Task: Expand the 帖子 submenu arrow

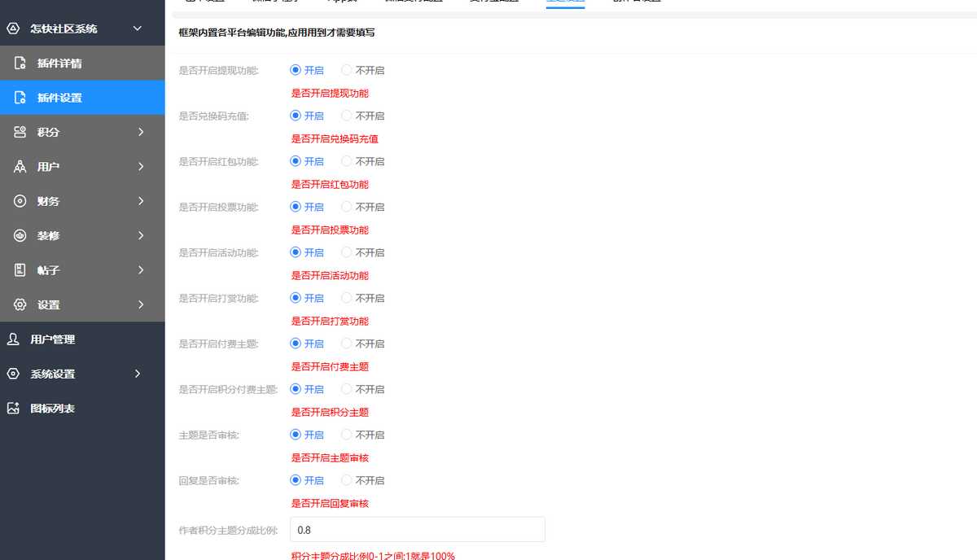Action: click(141, 270)
